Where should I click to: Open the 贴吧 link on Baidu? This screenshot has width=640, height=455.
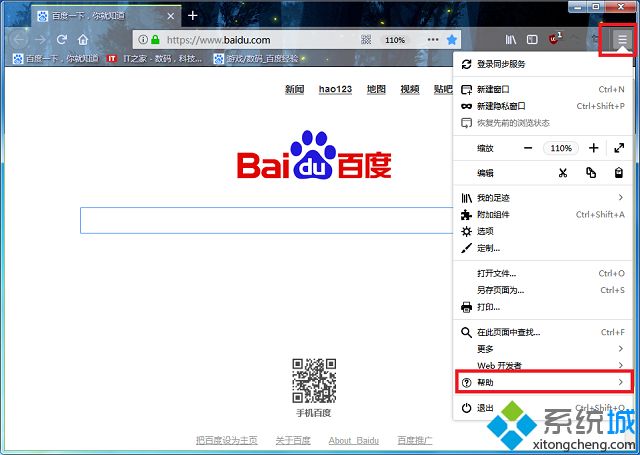click(443, 89)
